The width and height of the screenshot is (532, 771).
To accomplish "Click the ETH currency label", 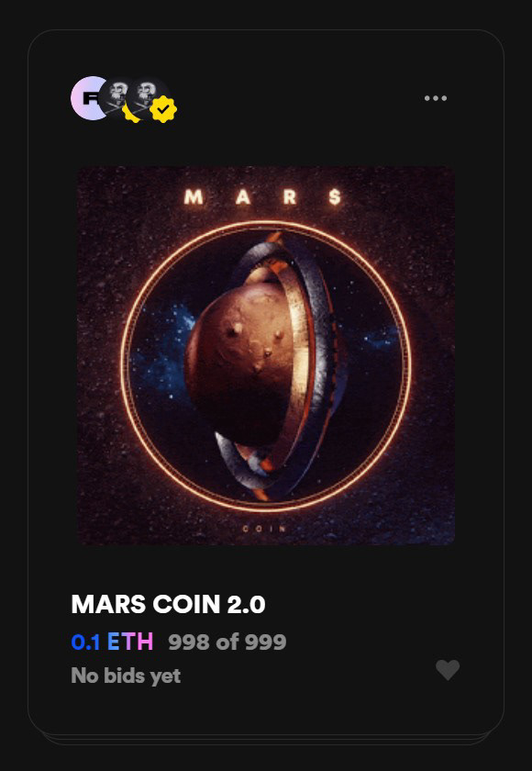I will [x=130, y=642].
